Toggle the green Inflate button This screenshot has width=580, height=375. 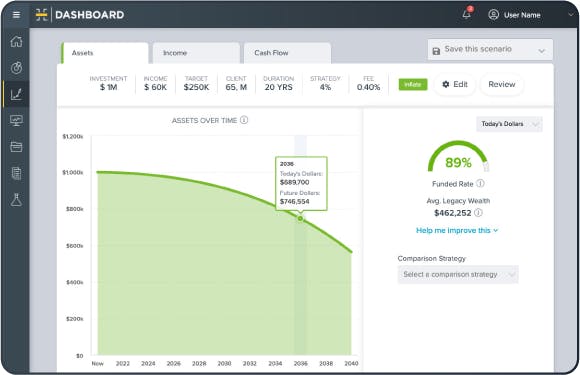coord(413,84)
